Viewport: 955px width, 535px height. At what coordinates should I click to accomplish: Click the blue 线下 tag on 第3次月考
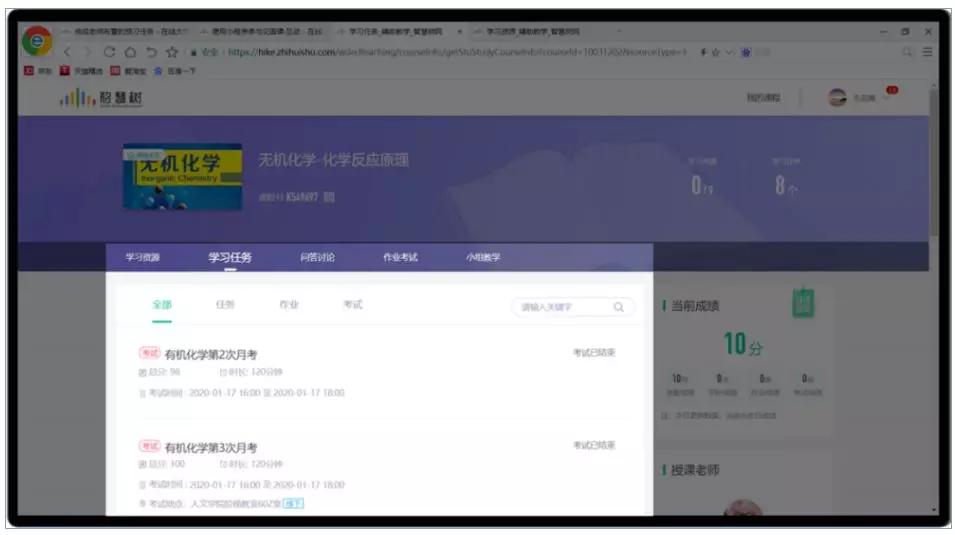click(293, 504)
